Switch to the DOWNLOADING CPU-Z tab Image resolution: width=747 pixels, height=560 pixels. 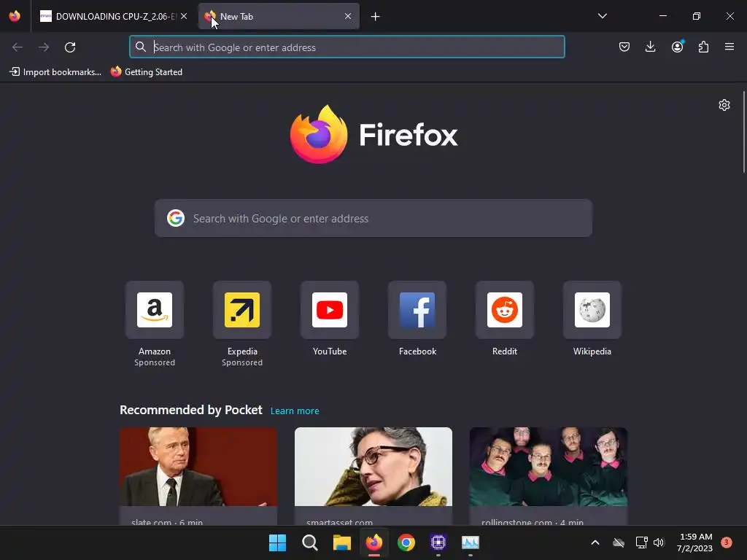click(x=113, y=16)
